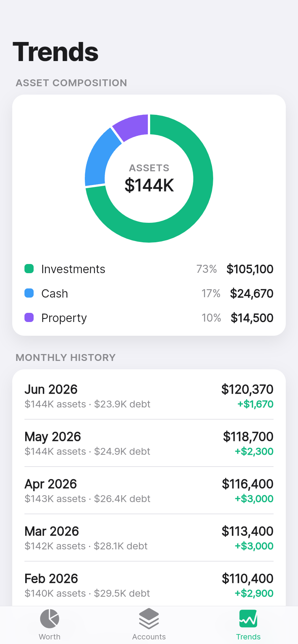Image resolution: width=298 pixels, height=644 pixels.
Task: Open the Property $14,500 row
Action: point(149,318)
